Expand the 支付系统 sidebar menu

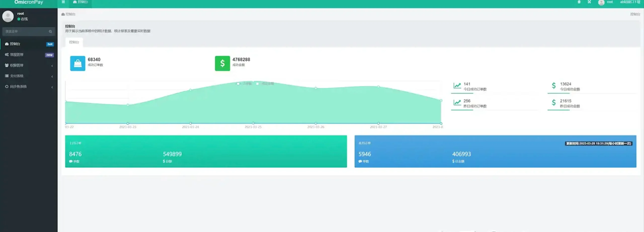[x=28, y=76]
